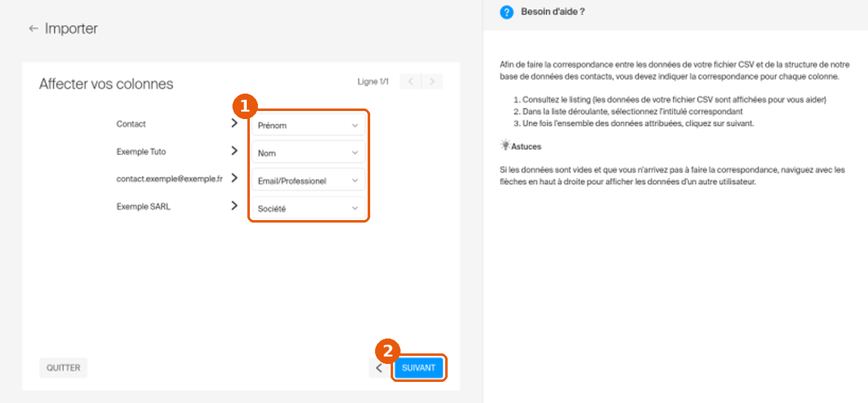This screenshot has width=868, height=403.
Task: Click the QUITTER button
Action: [x=63, y=368]
